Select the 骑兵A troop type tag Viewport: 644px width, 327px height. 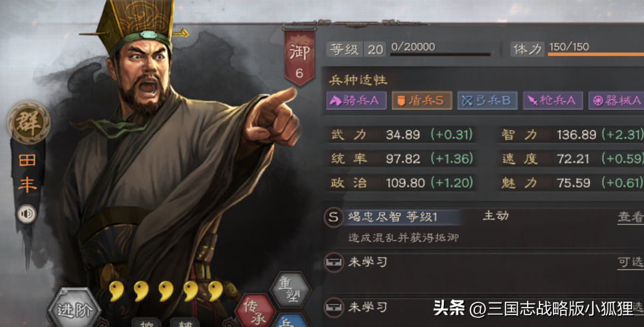click(356, 100)
